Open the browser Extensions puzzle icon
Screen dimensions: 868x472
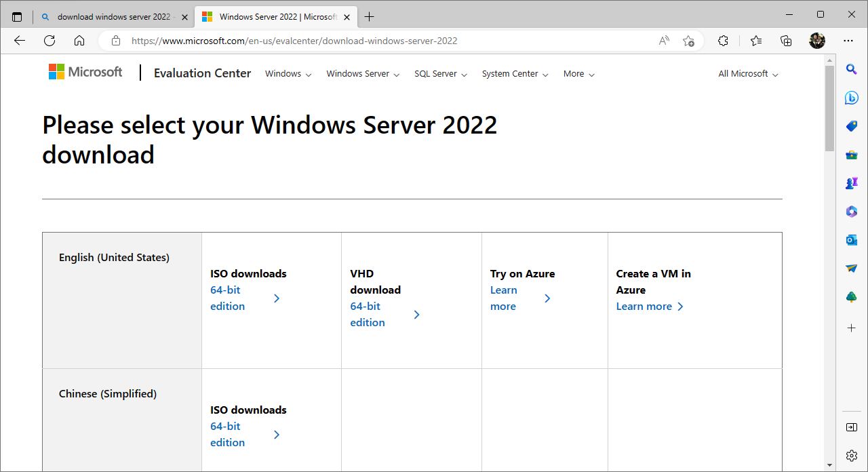723,41
